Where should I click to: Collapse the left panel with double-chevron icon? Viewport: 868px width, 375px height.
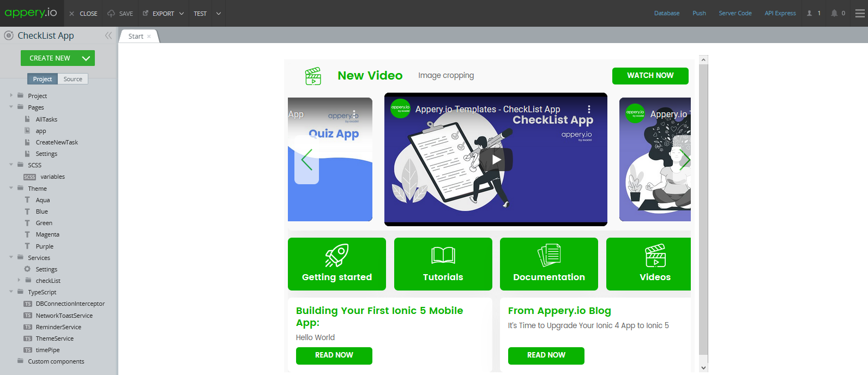pyautogui.click(x=108, y=35)
